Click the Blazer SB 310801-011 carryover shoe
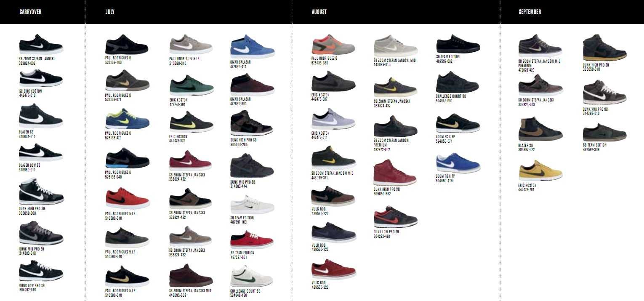 (41, 116)
